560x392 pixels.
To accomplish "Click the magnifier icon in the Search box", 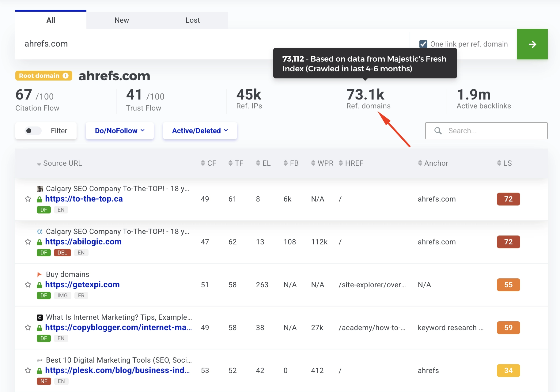I will [438, 131].
